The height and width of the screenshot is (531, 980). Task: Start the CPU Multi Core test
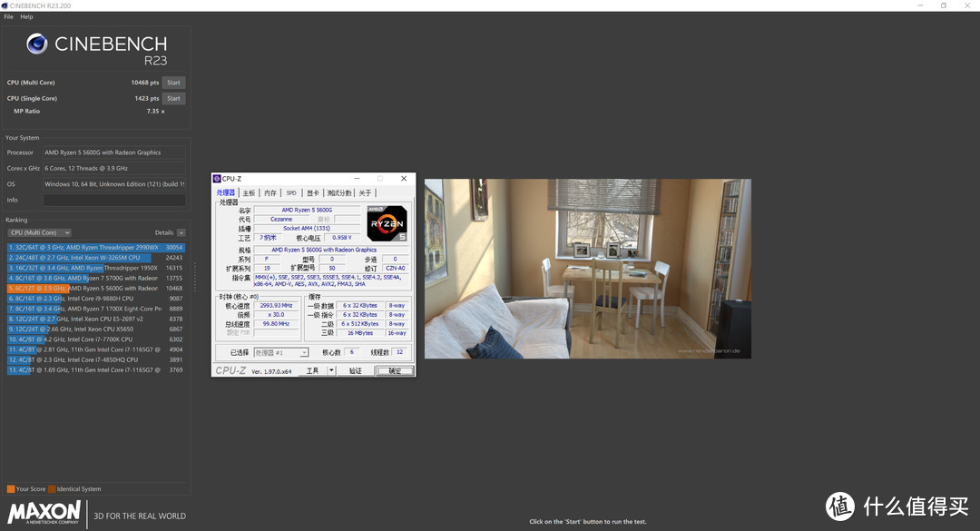pyautogui.click(x=173, y=83)
